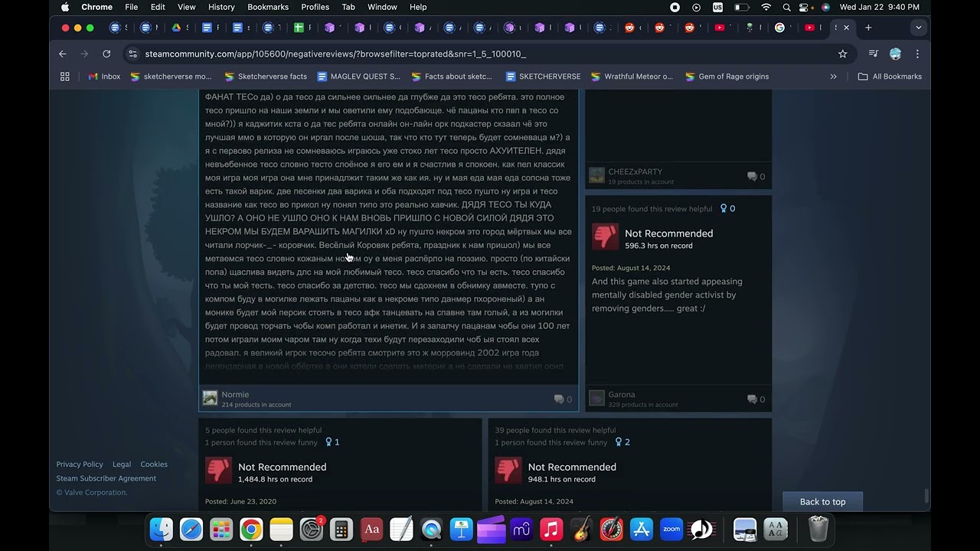Open Wi-Fi status menu
Screen dimensions: 980x551
766,7
